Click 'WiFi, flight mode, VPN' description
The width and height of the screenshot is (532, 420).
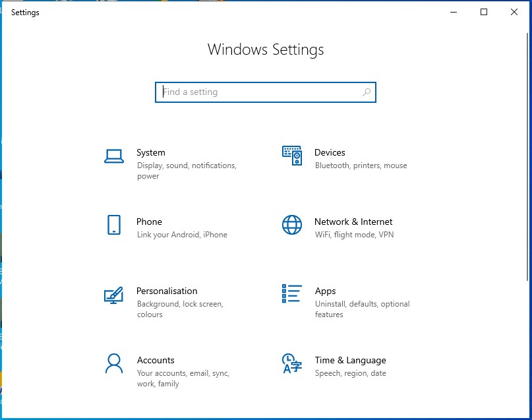pos(354,235)
